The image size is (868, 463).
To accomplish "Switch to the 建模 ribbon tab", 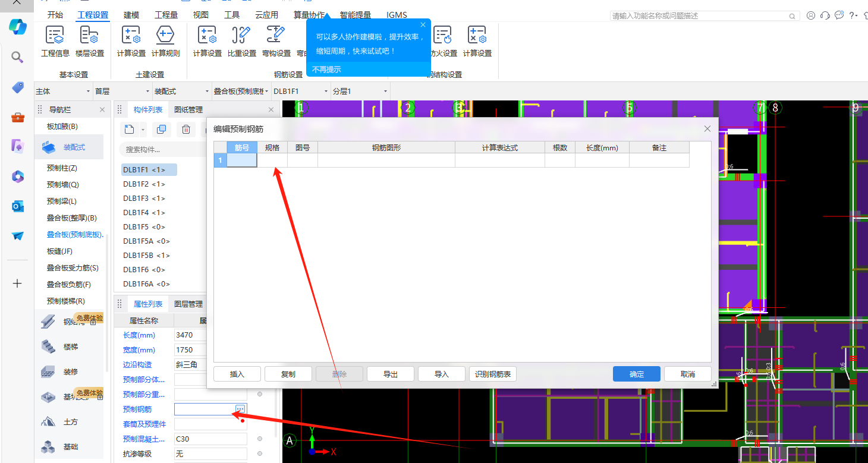I will (131, 15).
